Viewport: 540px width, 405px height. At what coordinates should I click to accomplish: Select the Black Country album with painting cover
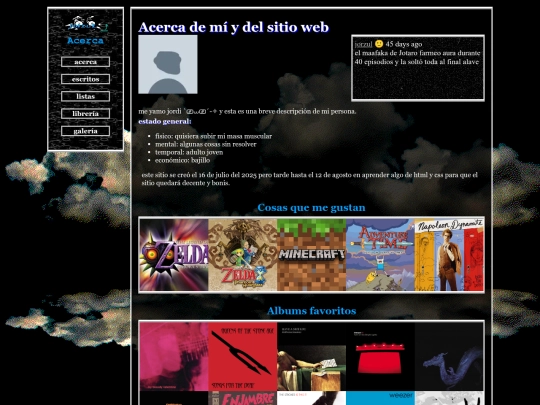point(312,356)
